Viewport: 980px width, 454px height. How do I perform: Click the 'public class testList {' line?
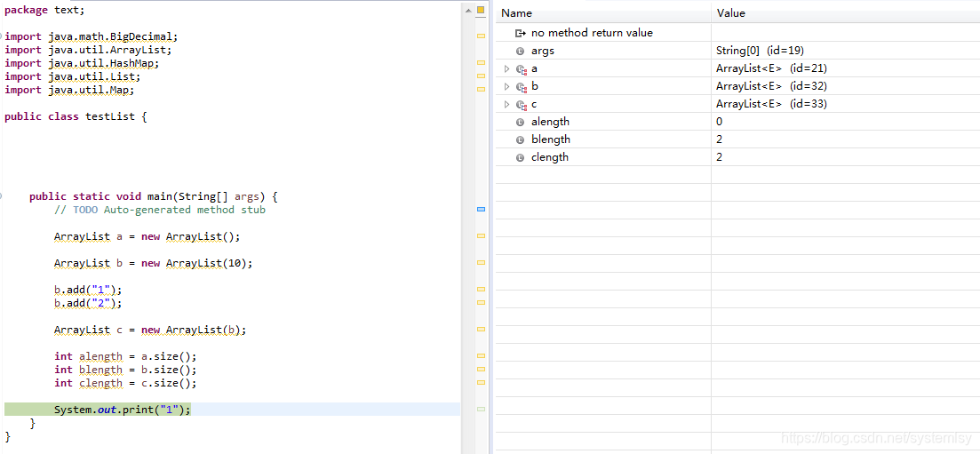tap(76, 116)
